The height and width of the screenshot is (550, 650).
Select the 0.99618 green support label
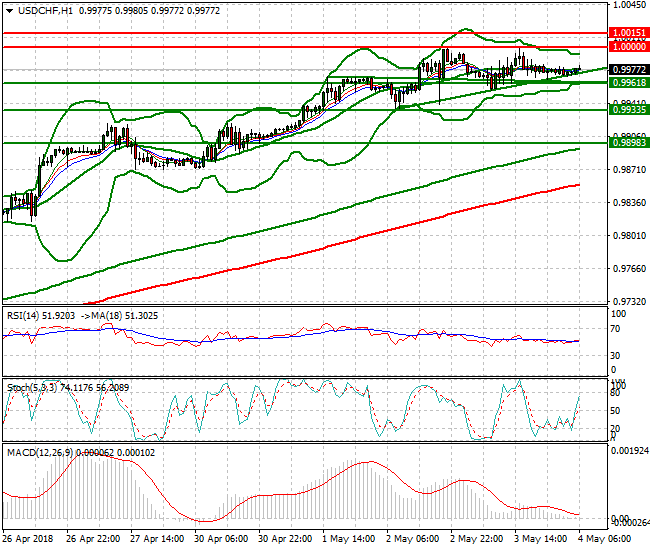click(x=629, y=82)
